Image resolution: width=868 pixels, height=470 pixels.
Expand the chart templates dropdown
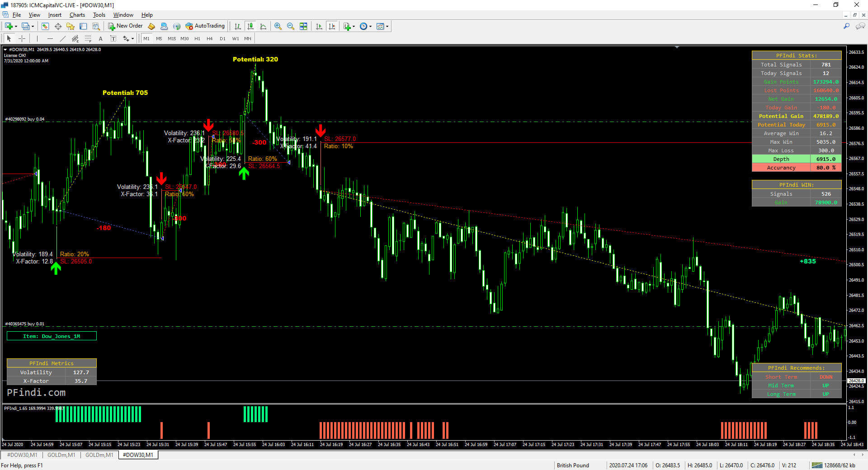point(387,26)
